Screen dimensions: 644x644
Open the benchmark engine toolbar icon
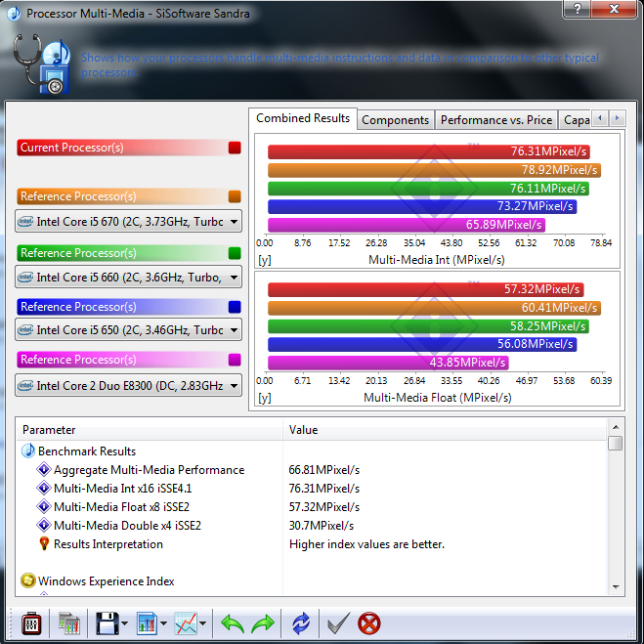point(31,623)
